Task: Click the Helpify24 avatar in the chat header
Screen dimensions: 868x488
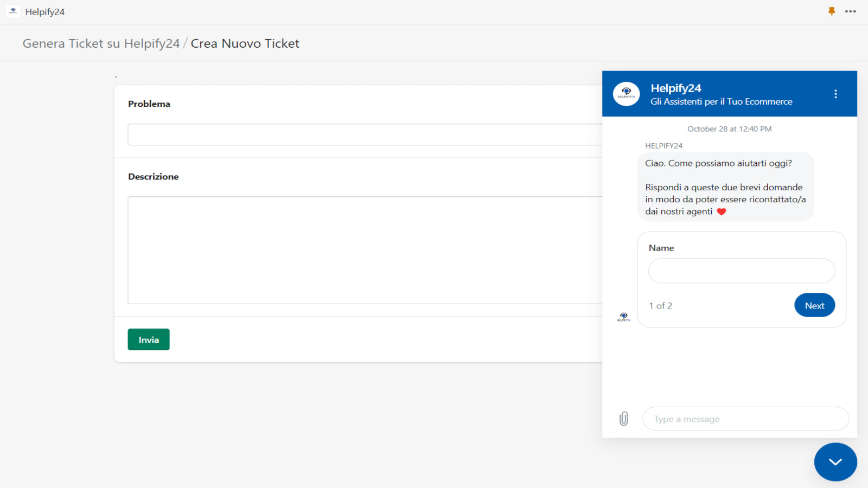Action: (626, 94)
